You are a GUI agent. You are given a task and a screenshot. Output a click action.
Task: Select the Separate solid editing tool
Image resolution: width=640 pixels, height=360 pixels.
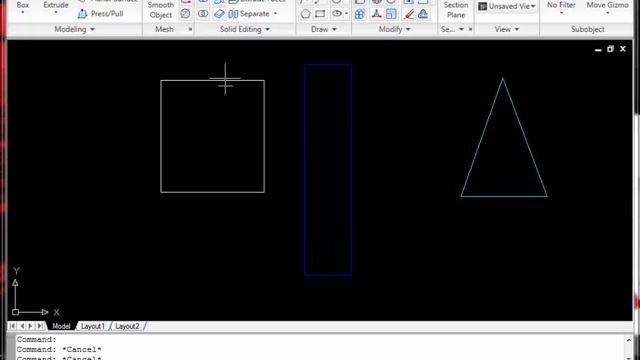249,14
